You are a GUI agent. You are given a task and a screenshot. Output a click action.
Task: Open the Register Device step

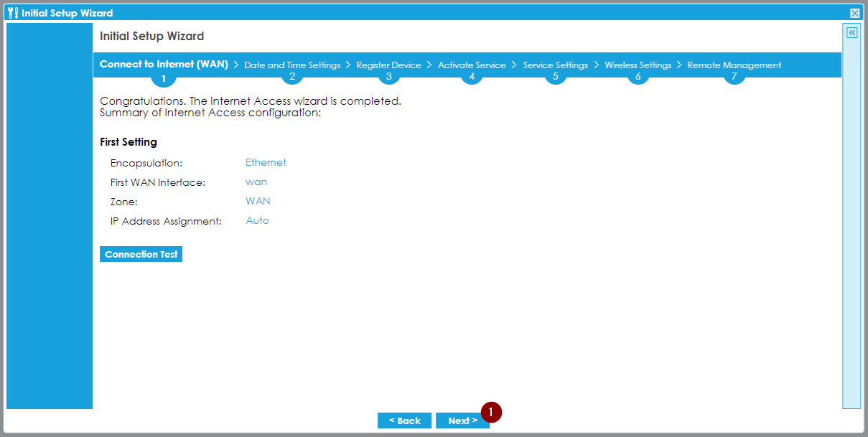[x=388, y=65]
